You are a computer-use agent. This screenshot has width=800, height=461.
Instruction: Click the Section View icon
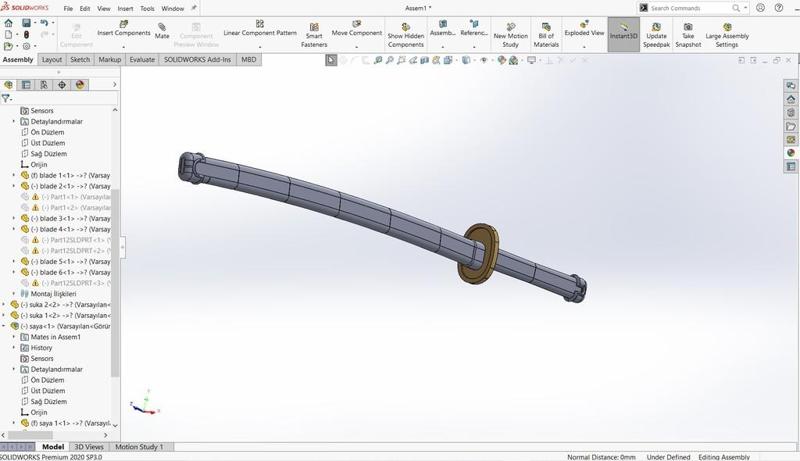pyautogui.click(x=424, y=60)
